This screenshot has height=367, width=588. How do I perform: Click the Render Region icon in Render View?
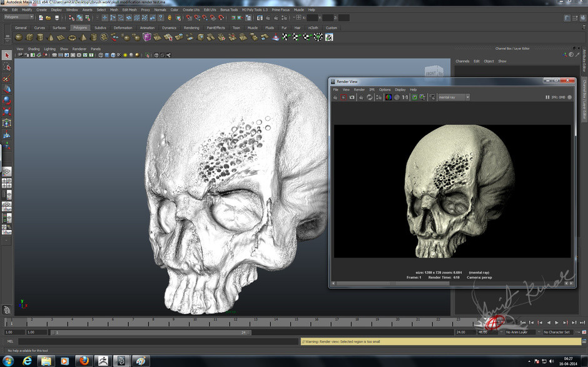click(343, 98)
